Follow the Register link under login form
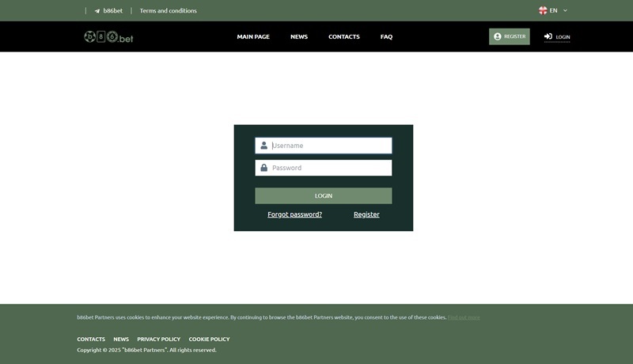 (366, 214)
